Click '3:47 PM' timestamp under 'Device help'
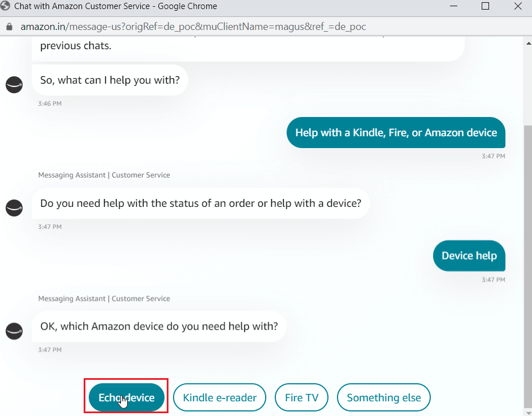Viewport: 532px width, 416px height. pos(494,280)
